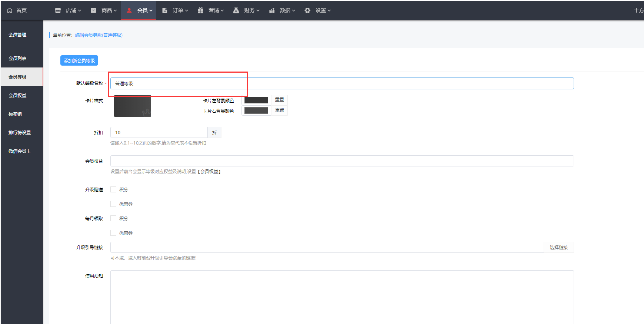Expand the 数据 dropdown arrow

click(294, 11)
